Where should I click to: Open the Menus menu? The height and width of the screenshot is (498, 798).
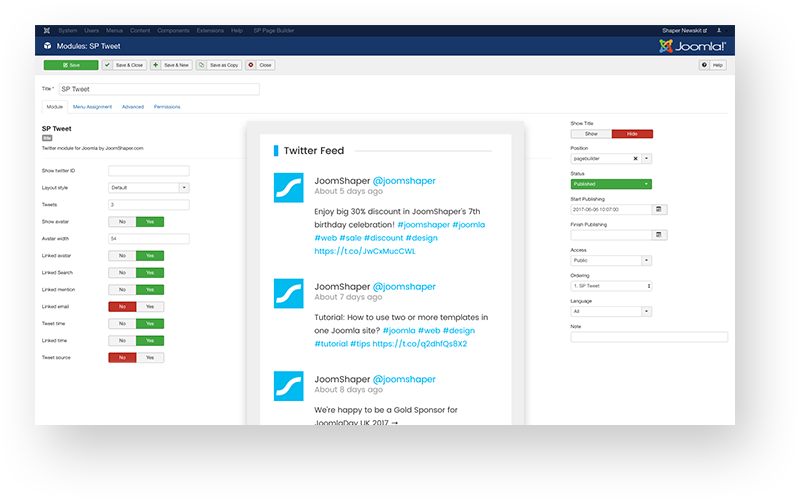tap(115, 31)
